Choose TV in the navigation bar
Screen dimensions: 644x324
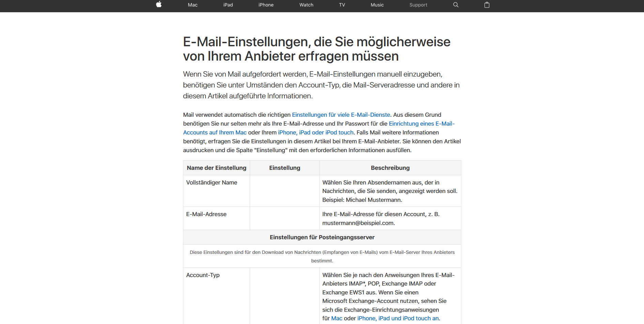(x=342, y=5)
